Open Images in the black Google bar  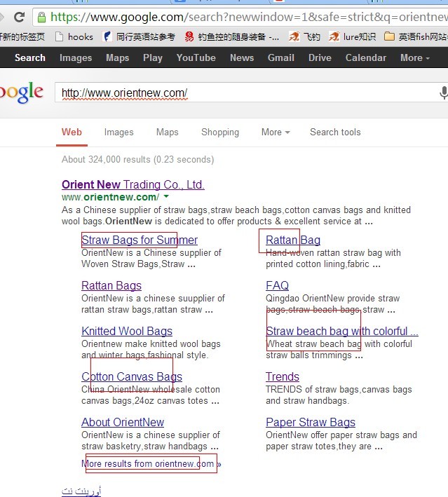click(x=76, y=57)
